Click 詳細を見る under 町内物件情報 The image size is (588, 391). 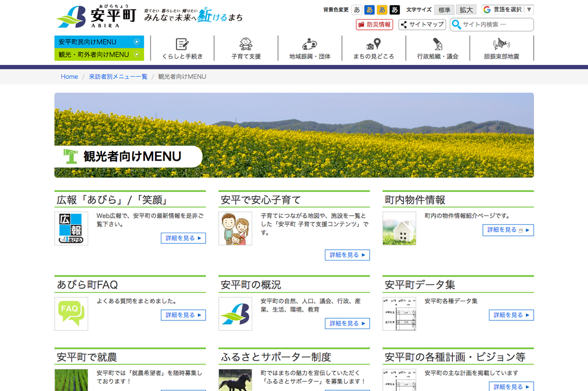[x=508, y=230]
